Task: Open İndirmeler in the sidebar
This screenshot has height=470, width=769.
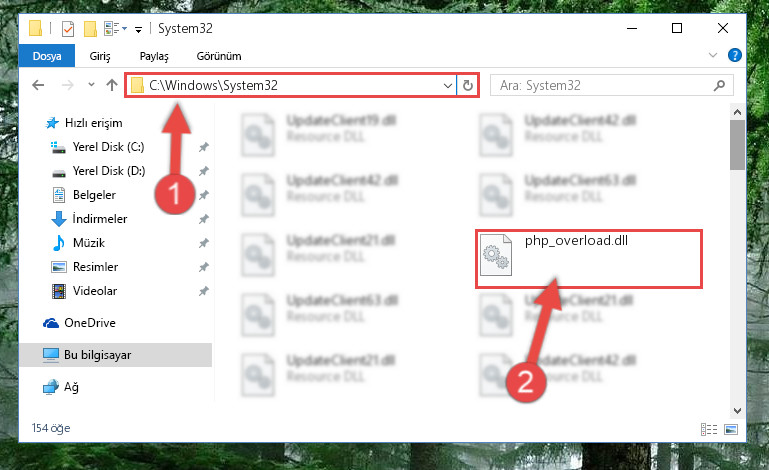Action: click(100, 219)
